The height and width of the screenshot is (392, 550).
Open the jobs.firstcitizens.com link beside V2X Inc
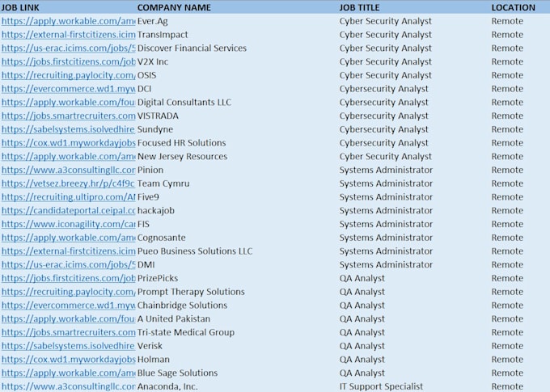(x=69, y=61)
